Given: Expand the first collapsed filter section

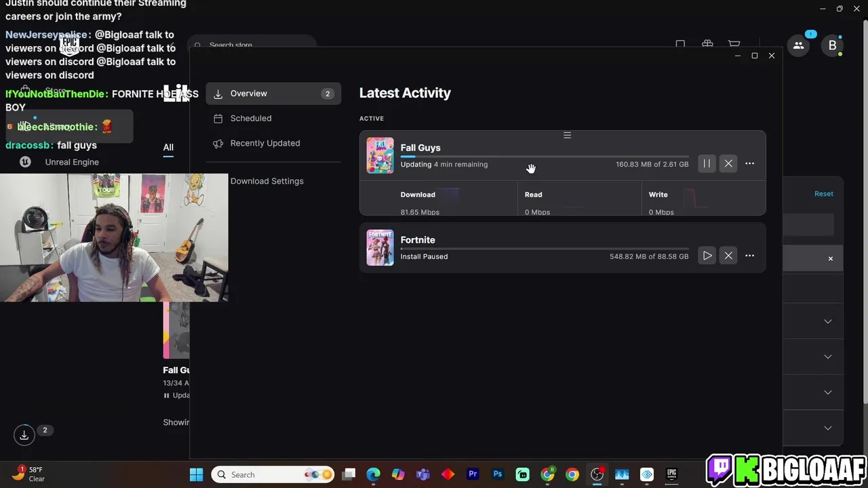Looking at the screenshot, I should coord(828,321).
